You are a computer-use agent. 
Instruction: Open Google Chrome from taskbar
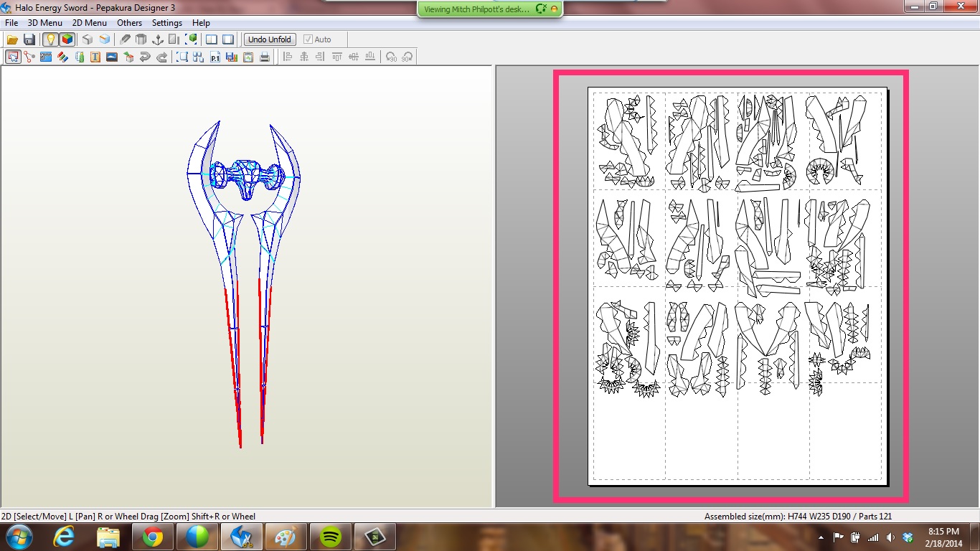tap(152, 537)
